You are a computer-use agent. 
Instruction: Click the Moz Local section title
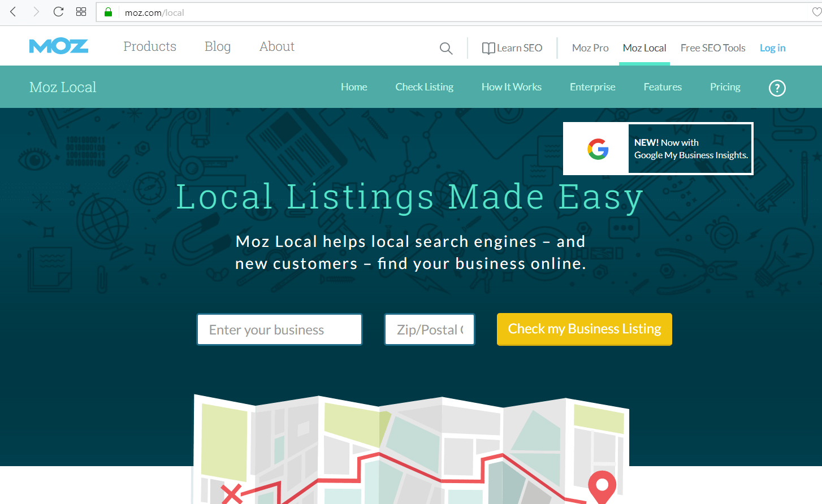63,87
